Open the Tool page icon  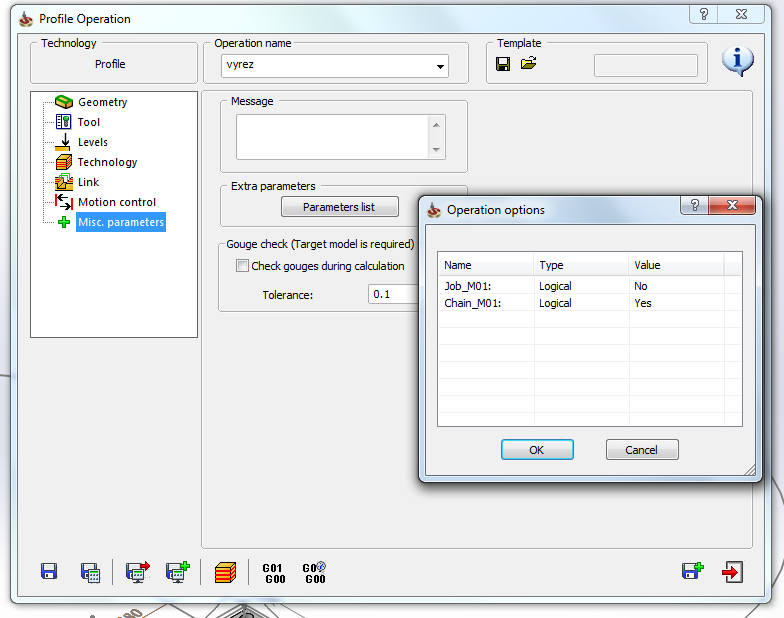click(64, 122)
